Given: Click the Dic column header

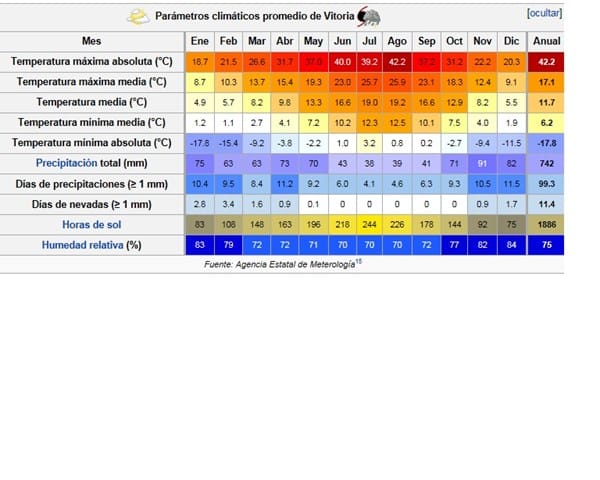Looking at the screenshot, I should [x=512, y=41].
